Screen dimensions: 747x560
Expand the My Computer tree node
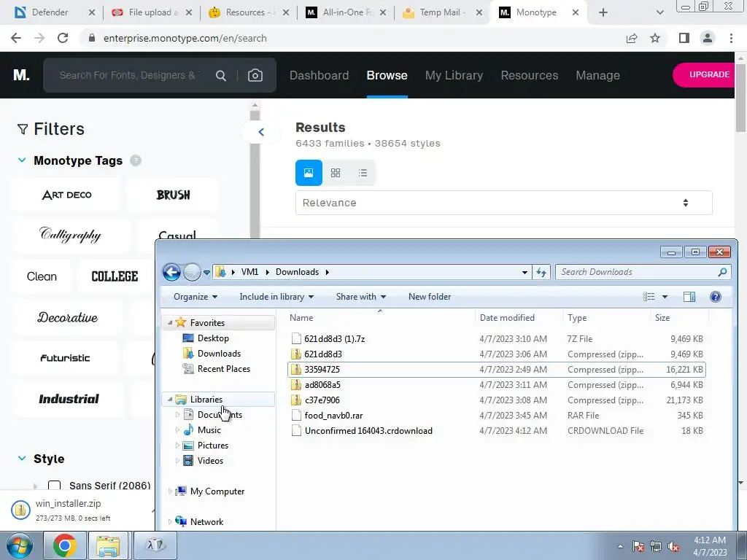pyautogui.click(x=170, y=491)
